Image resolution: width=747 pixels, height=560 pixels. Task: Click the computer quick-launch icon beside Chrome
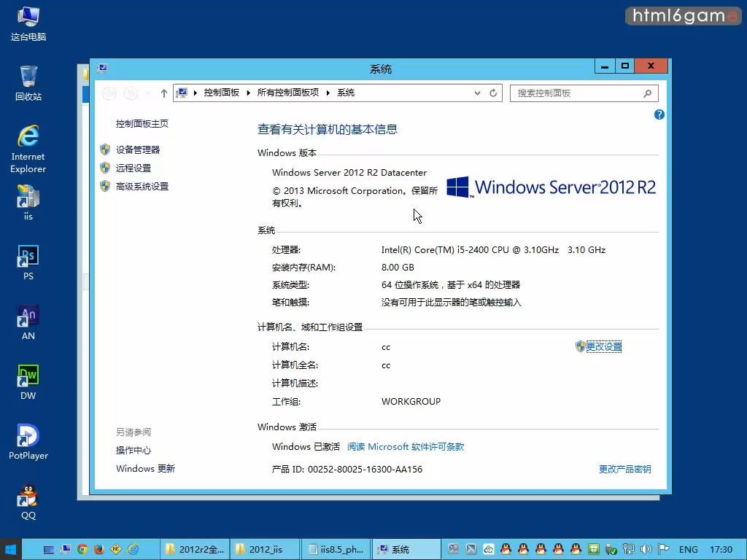pos(65,550)
